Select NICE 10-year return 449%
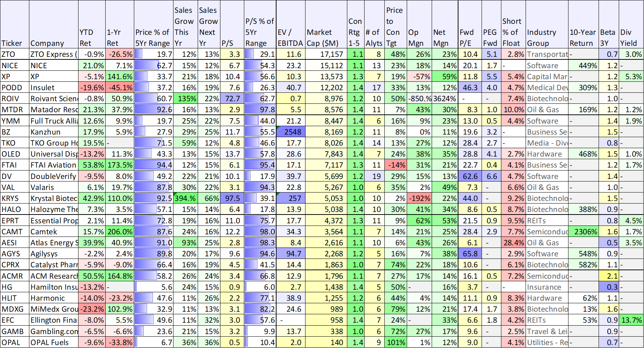Image resolution: width=644 pixels, height=348 pixels. pyautogui.click(x=583, y=66)
